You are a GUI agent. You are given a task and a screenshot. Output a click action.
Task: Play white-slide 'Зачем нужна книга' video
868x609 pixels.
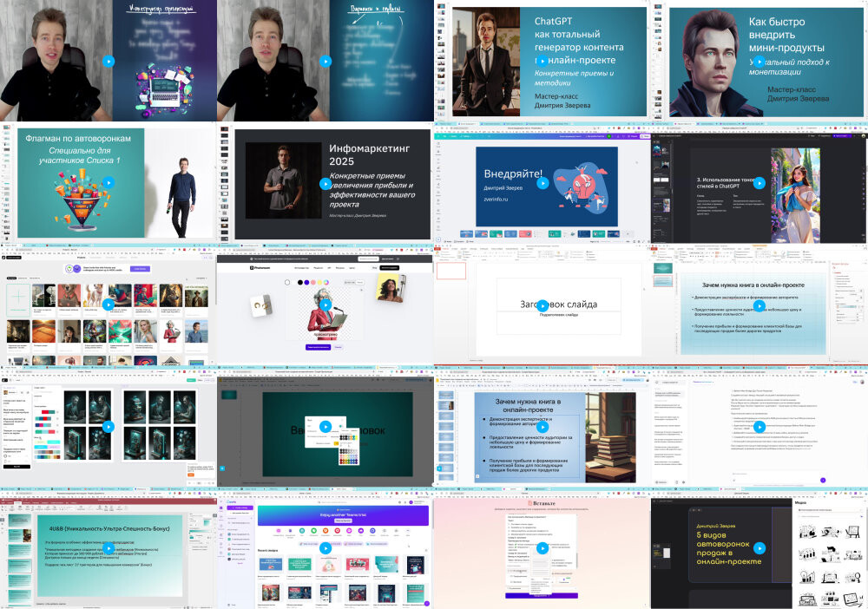pyautogui.click(x=759, y=304)
